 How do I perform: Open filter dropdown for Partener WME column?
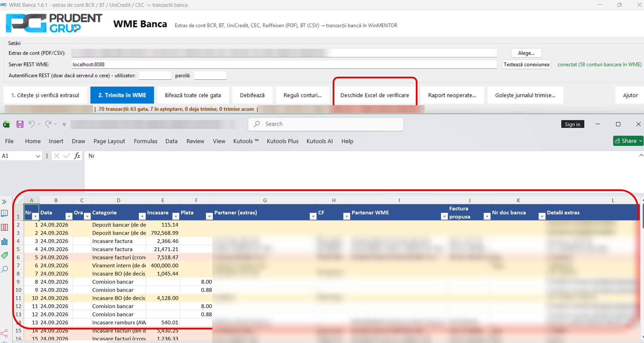(x=444, y=216)
